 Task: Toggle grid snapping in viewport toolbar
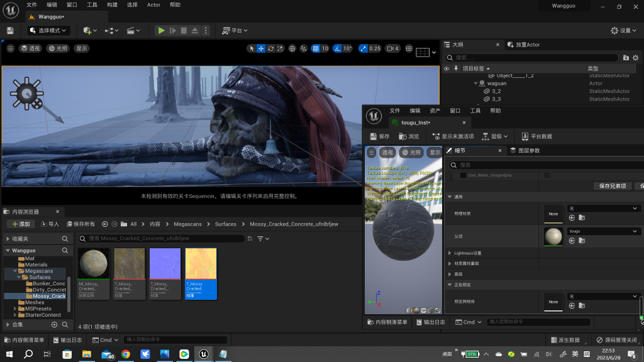tap(316, 48)
